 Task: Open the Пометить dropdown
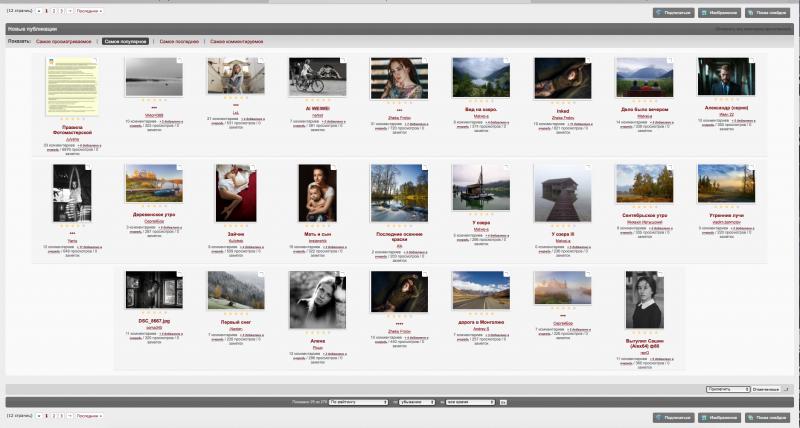(x=728, y=389)
